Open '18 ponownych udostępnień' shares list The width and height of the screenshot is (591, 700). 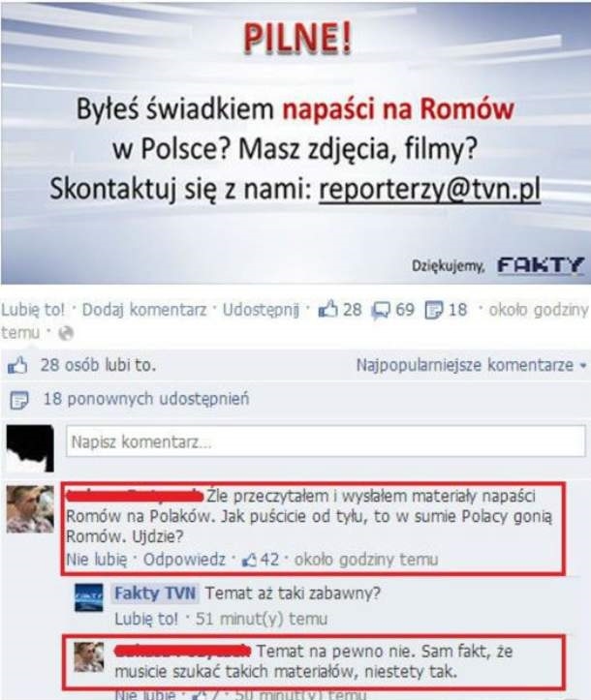click(x=146, y=399)
